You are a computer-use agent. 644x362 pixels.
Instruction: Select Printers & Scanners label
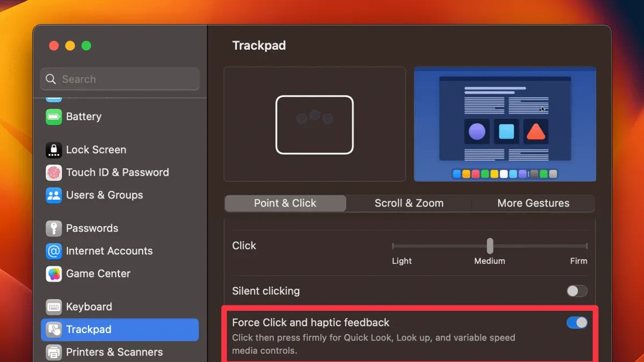point(114,352)
